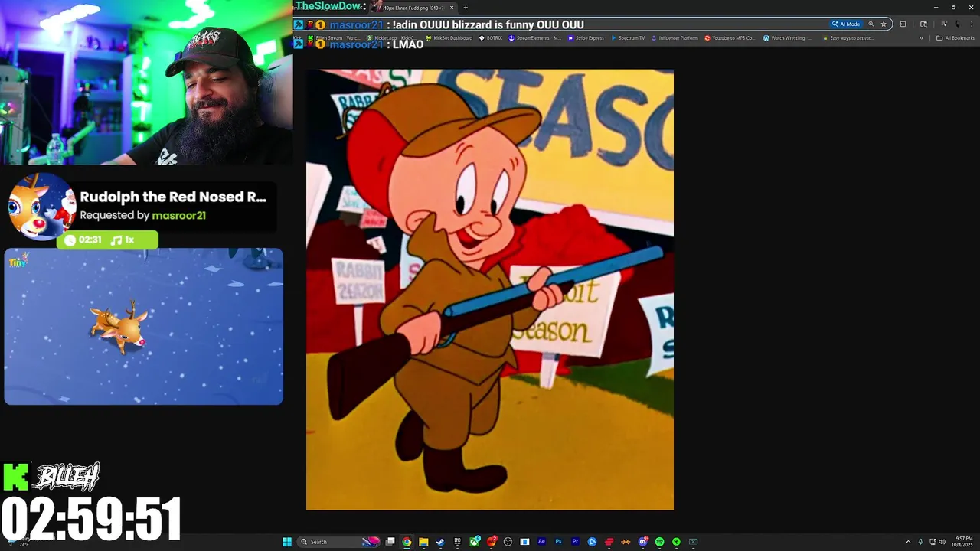Open the Chrome extensions puzzle icon
This screenshot has width=980, height=551.
903,24
